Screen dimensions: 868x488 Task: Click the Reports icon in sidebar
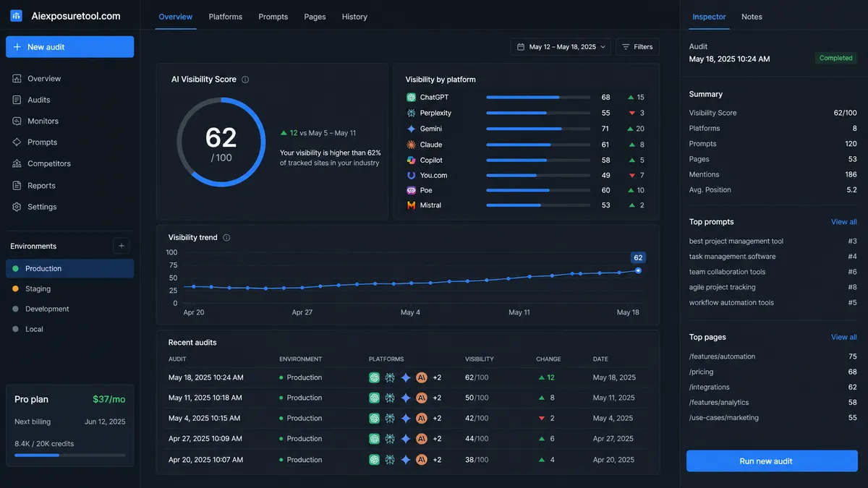point(17,185)
